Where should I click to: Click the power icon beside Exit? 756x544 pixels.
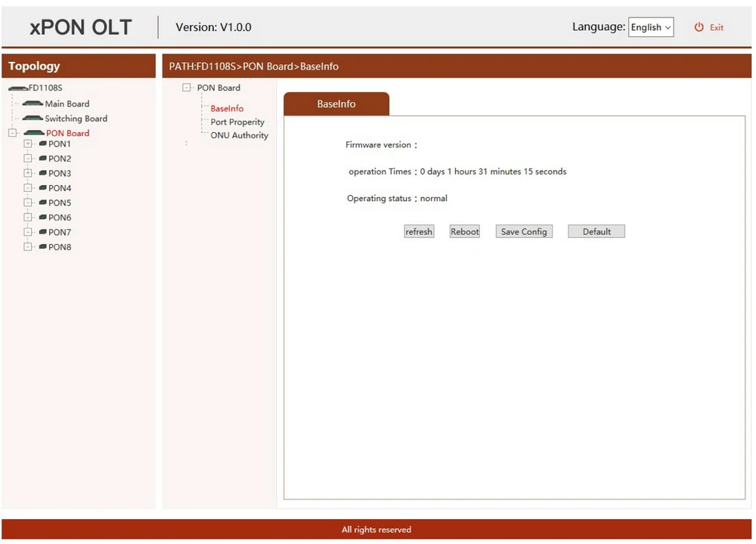click(x=699, y=27)
